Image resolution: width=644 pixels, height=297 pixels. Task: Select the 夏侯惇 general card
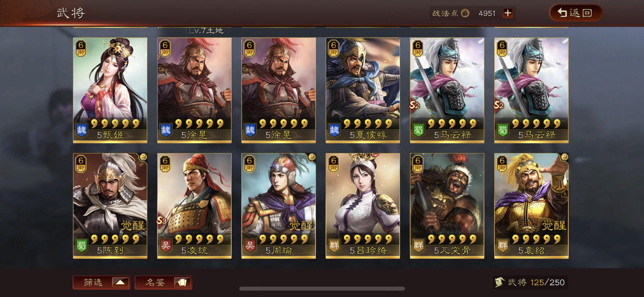[x=363, y=90]
